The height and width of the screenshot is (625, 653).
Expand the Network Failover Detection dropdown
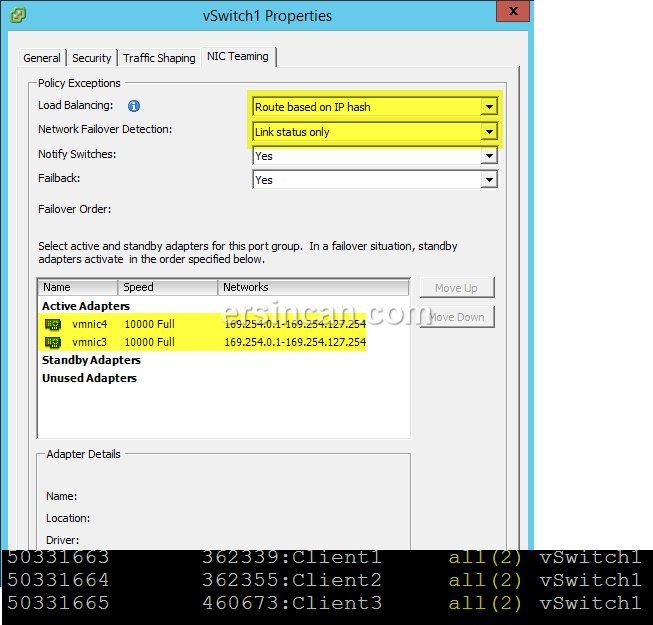488,132
